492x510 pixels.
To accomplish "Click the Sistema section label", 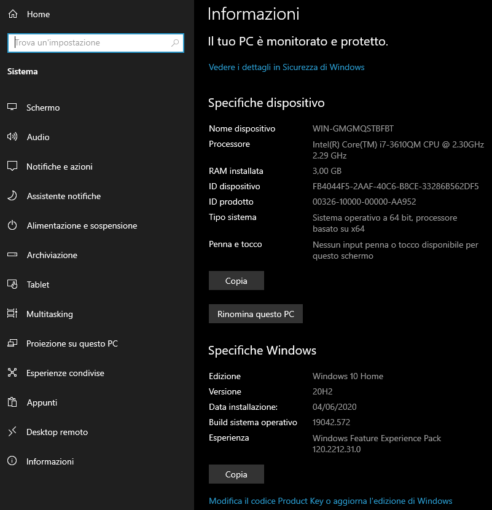I will (x=23, y=72).
